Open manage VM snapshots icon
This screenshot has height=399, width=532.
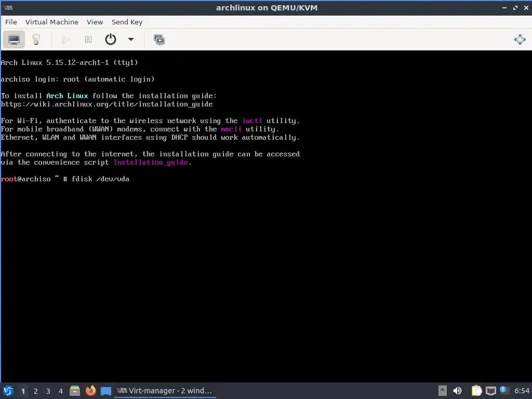159,39
